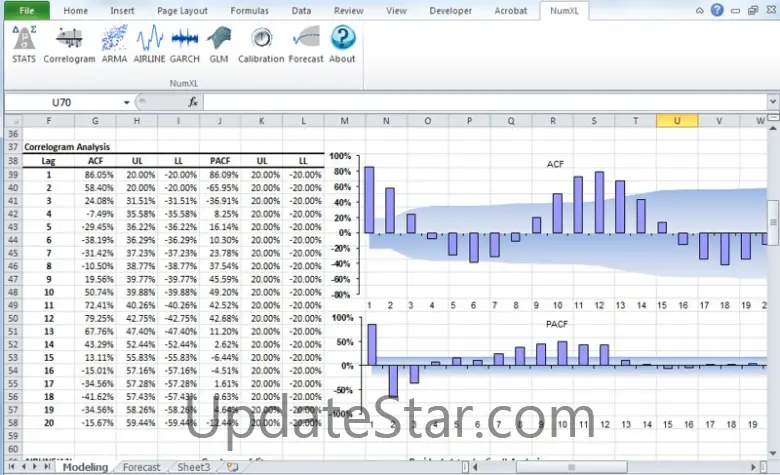Image resolution: width=780 pixels, height=475 pixels.
Task: Minimize the ribbon with the caret arrow
Action: click(701, 11)
